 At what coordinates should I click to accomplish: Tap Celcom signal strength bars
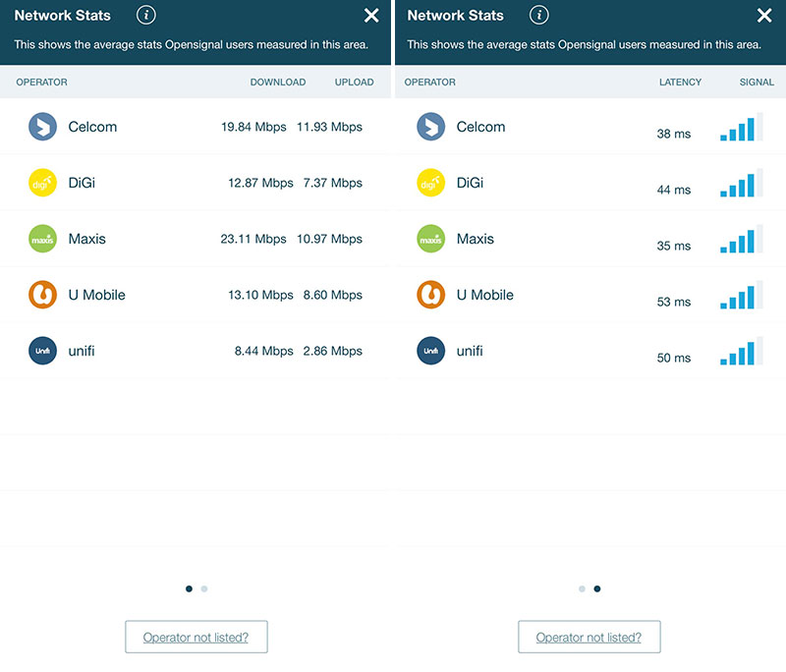(x=742, y=127)
